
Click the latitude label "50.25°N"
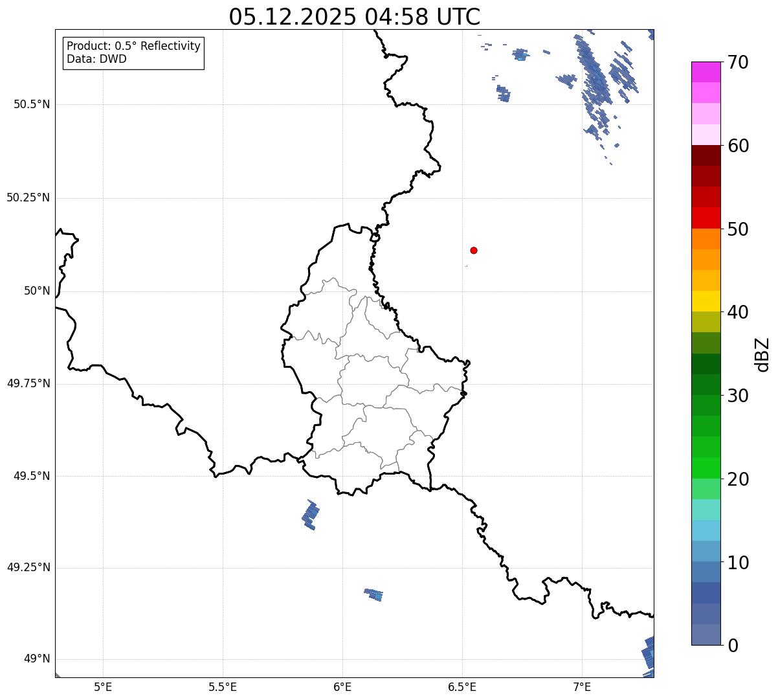[x=28, y=198]
